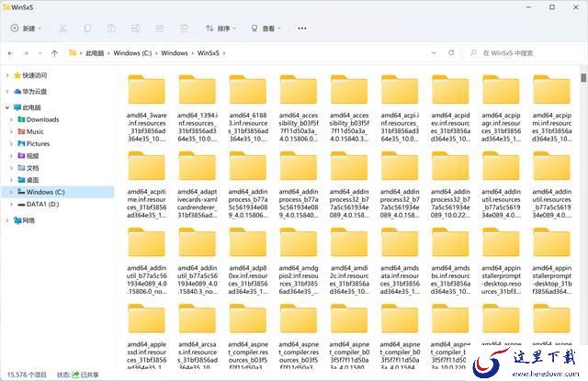Click the search box 在 WinSxS 中搜索
588x381 pixels.
point(523,53)
